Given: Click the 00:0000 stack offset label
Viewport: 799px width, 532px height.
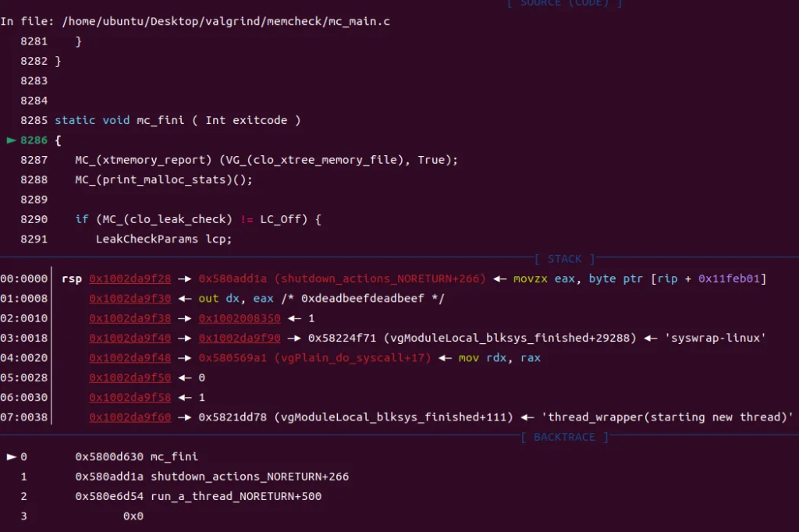Looking at the screenshot, I should pyautogui.click(x=23, y=278).
